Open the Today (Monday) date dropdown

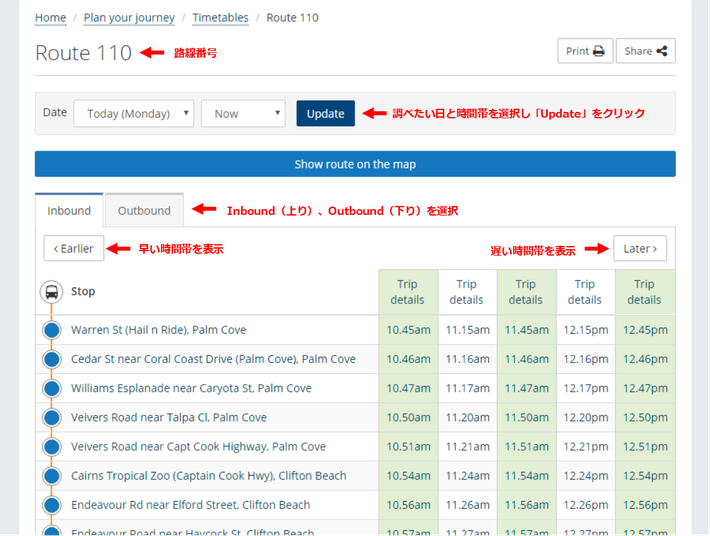point(134,113)
